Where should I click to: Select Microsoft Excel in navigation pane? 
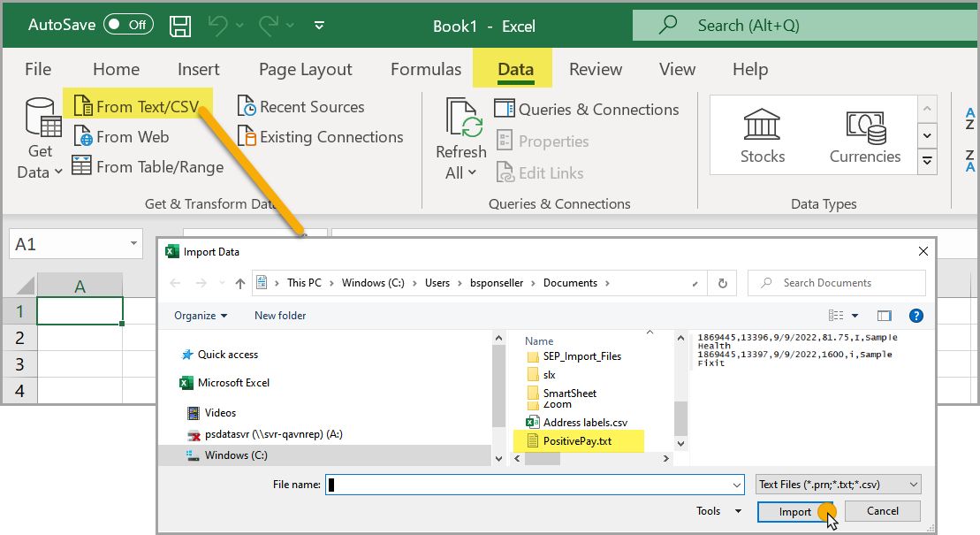click(x=225, y=382)
